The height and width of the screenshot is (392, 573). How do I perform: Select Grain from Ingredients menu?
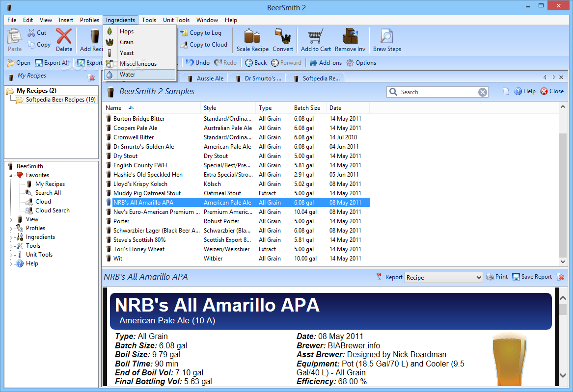pos(139,42)
